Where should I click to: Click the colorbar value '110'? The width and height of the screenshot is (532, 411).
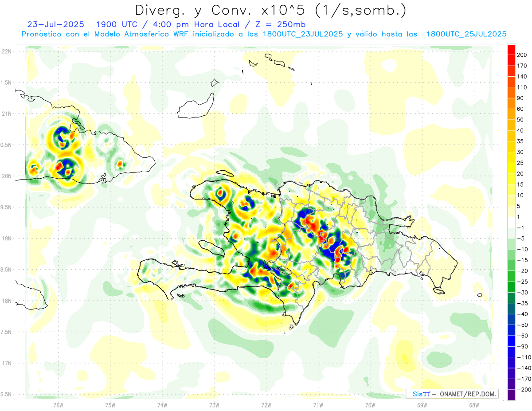point(522,87)
